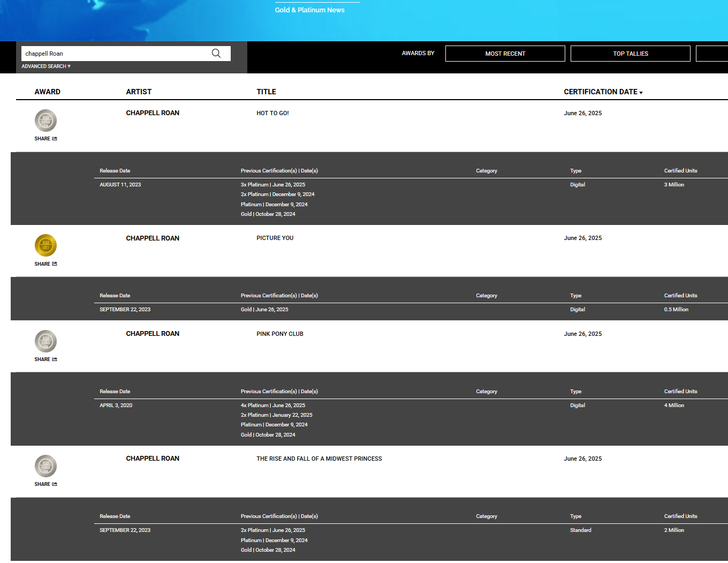Open the HOT TO GO! platinum award badge

[45, 121]
